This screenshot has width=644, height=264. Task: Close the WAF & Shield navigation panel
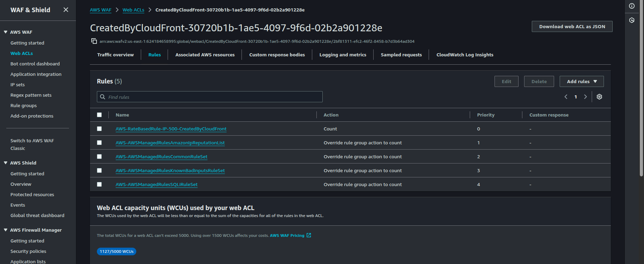[x=66, y=10]
